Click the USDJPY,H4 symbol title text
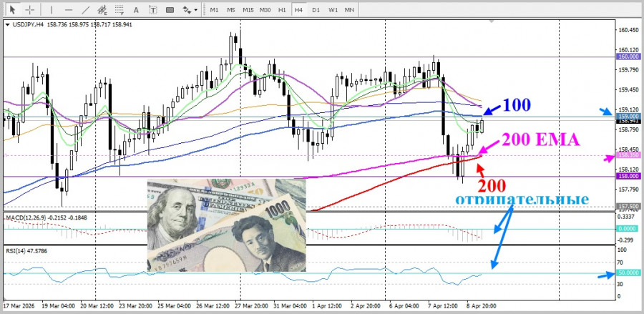Image resolution: width=644 pixels, height=314 pixels. point(29,24)
